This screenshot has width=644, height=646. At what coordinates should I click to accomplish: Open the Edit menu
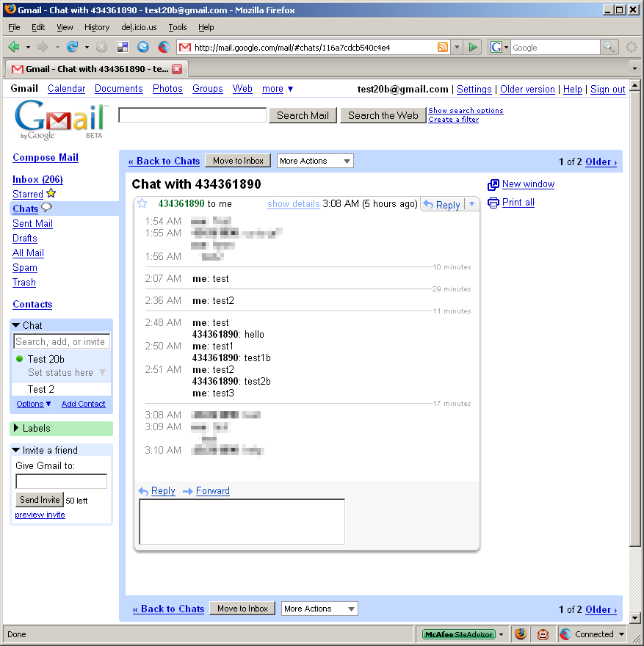38,27
